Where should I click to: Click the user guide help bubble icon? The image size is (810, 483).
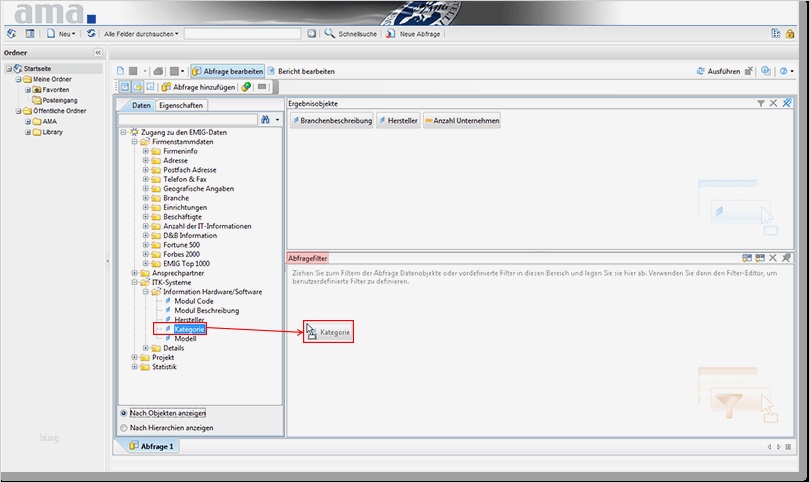[766, 71]
